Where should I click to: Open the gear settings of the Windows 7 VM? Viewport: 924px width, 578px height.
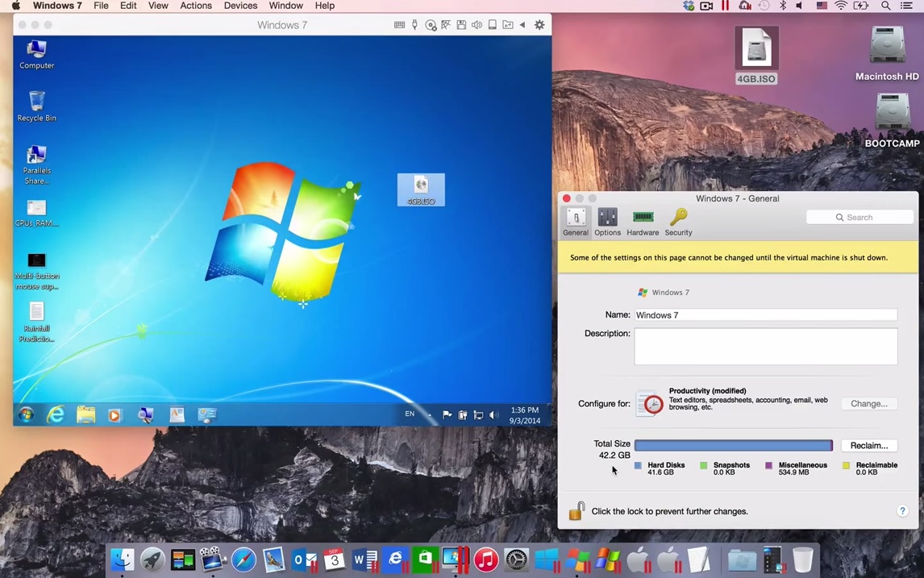539,25
